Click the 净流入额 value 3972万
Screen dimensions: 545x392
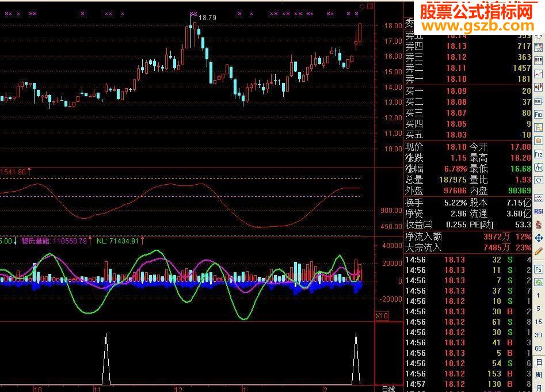click(497, 237)
